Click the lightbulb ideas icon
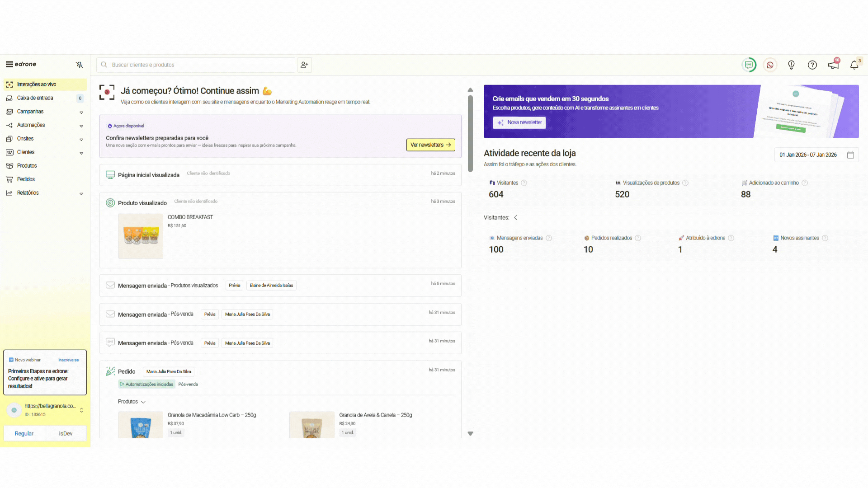Screen dimensions: 868x488 click(x=791, y=65)
